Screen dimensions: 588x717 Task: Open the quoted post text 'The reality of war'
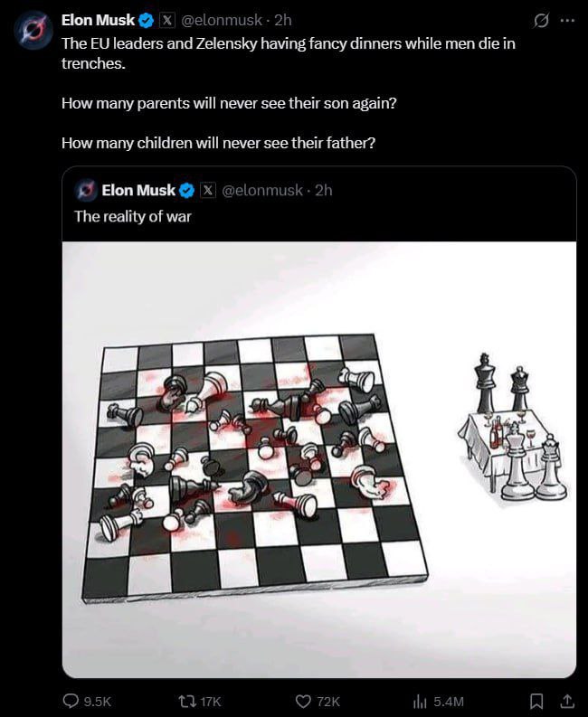tap(133, 216)
